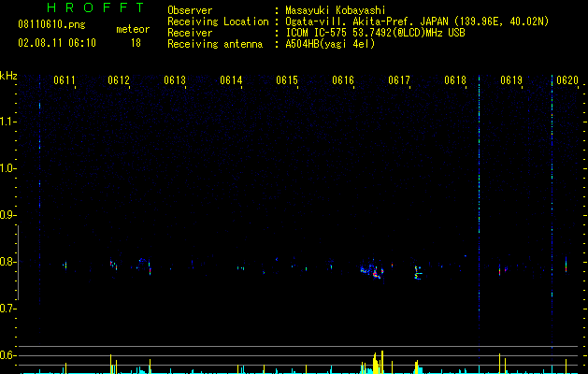
Task: Click the date stamp 02.08.11 06:10
Action: click(x=57, y=43)
